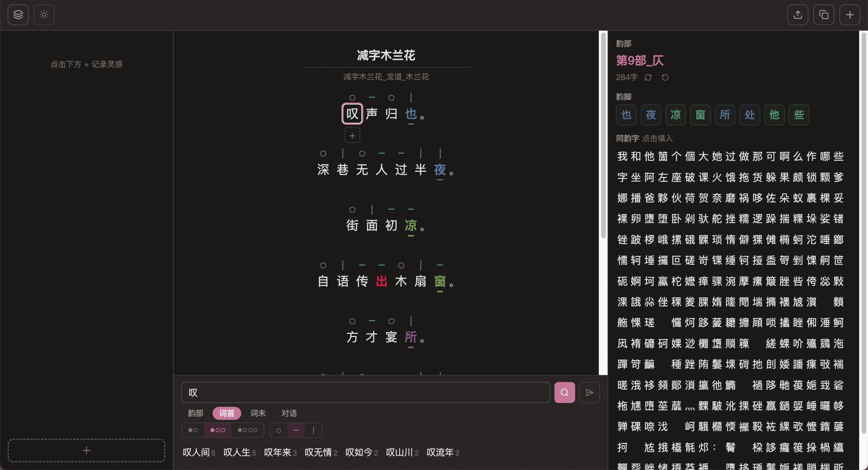Click the upload/export icon top right
This screenshot has width=868, height=470.
pyautogui.click(x=798, y=14)
